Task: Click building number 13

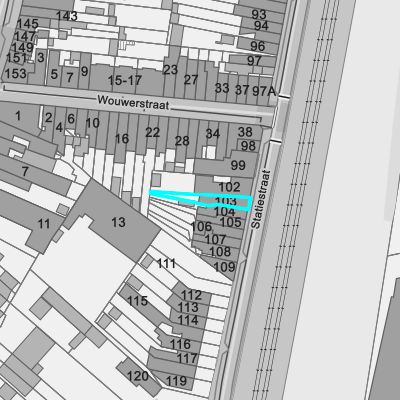Action: coord(118,222)
